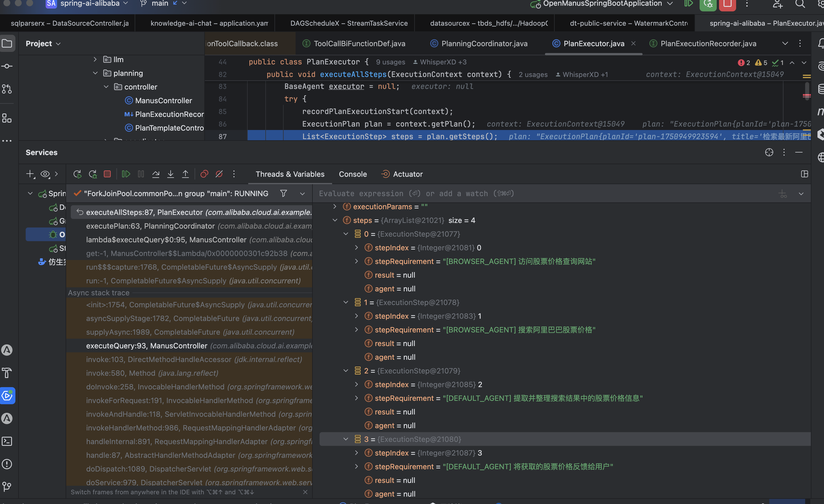Click the Step Out icon

pyautogui.click(x=185, y=174)
